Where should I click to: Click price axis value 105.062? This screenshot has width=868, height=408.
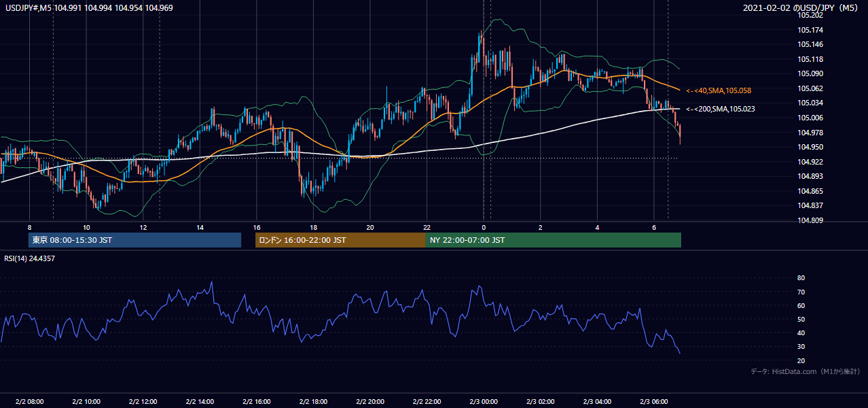pyautogui.click(x=811, y=88)
